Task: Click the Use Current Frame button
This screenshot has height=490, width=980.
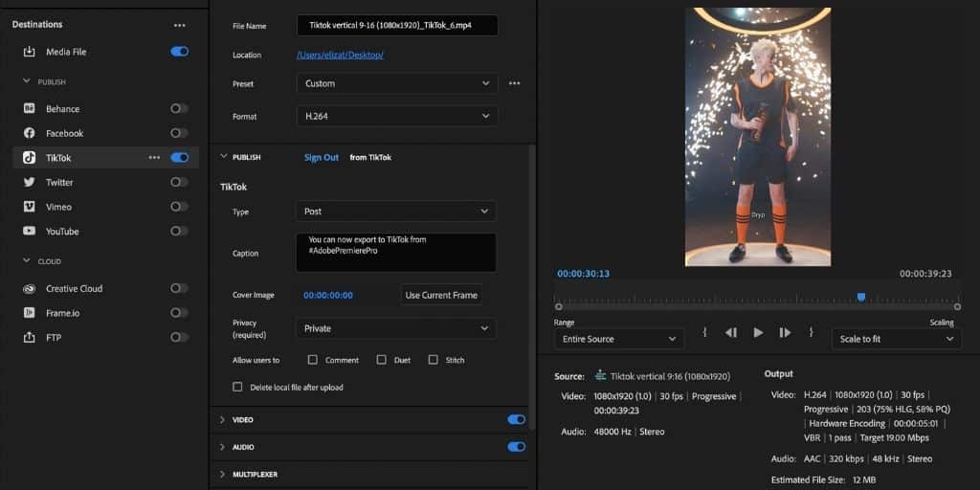Action: point(441,295)
